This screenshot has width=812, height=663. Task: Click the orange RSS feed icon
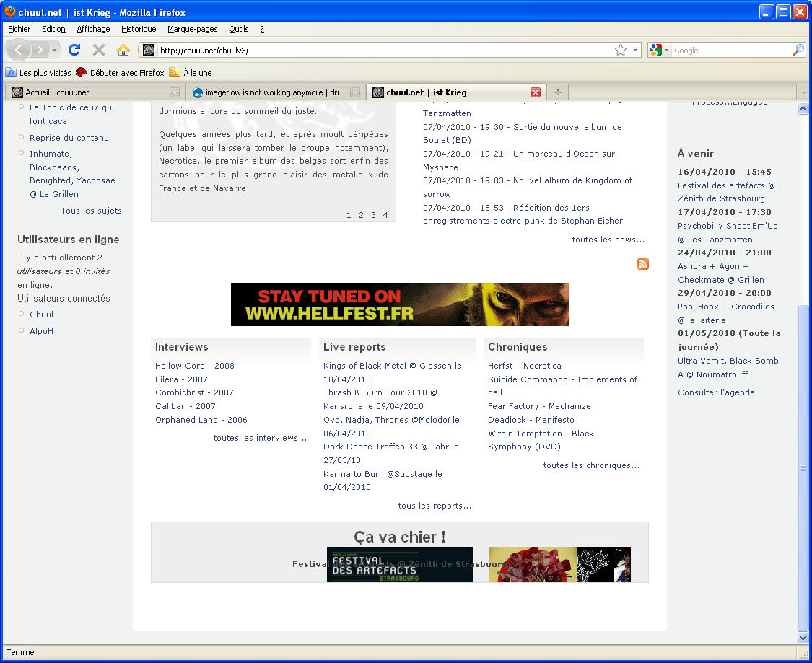click(x=642, y=264)
